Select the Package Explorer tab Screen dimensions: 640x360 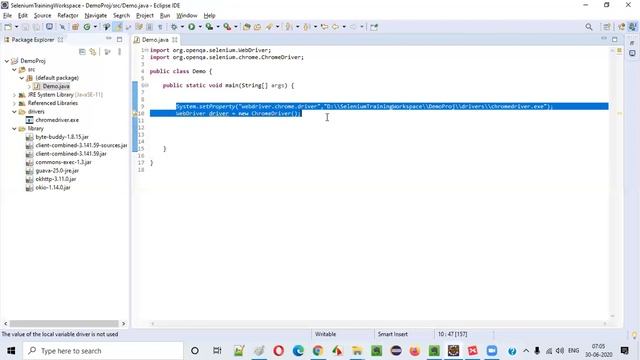point(32,40)
